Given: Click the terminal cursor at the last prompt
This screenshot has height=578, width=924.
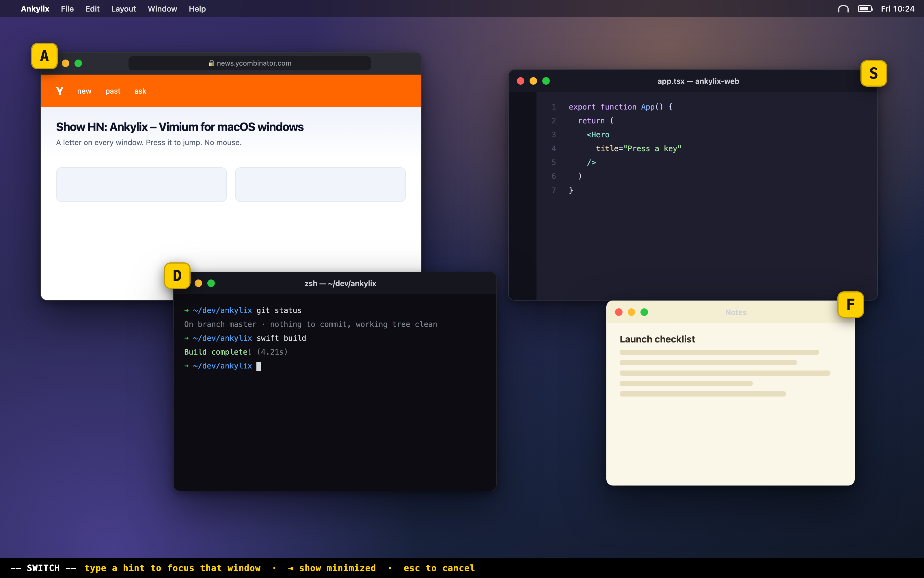Looking at the screenshot, I should coord(258,366).
